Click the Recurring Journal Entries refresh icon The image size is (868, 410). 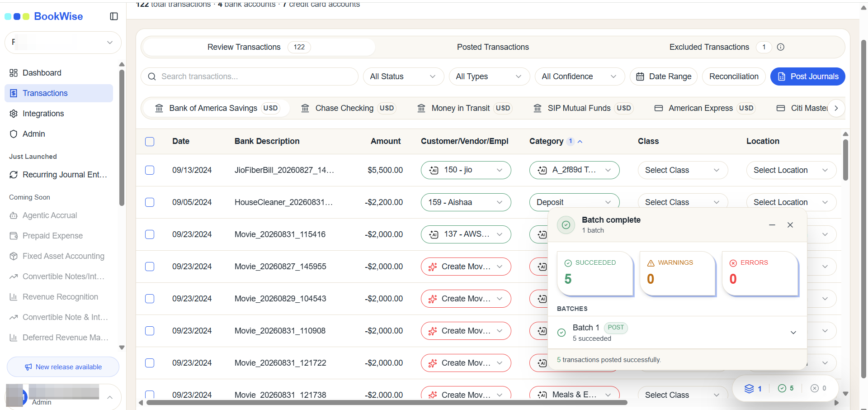tap(14, 175)
